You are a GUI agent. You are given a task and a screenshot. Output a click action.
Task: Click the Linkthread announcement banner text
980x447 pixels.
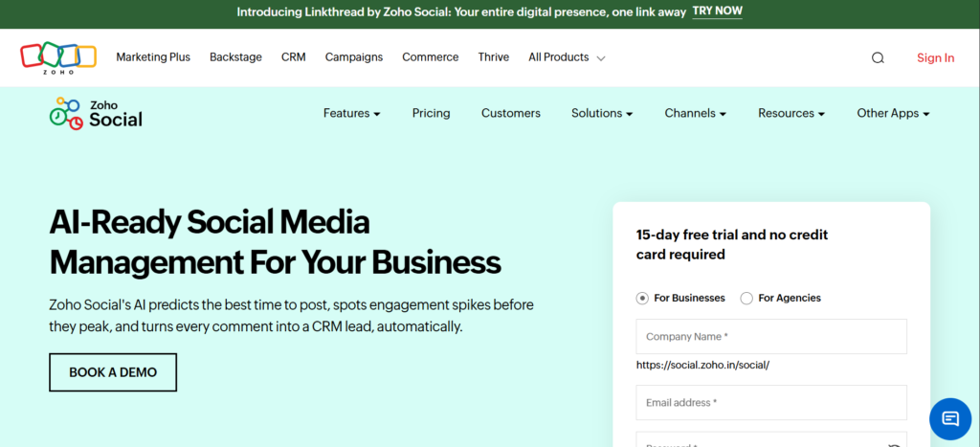[x=461, y=12]
